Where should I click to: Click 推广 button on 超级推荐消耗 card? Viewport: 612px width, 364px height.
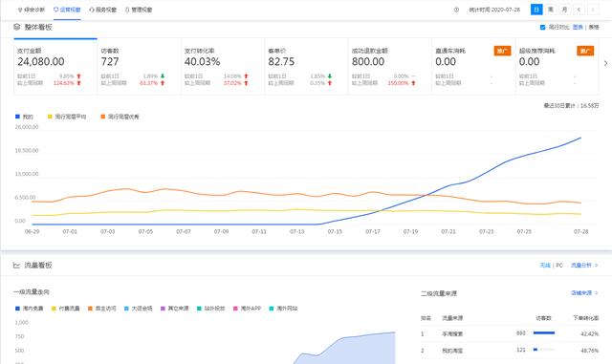click(585, 51)
